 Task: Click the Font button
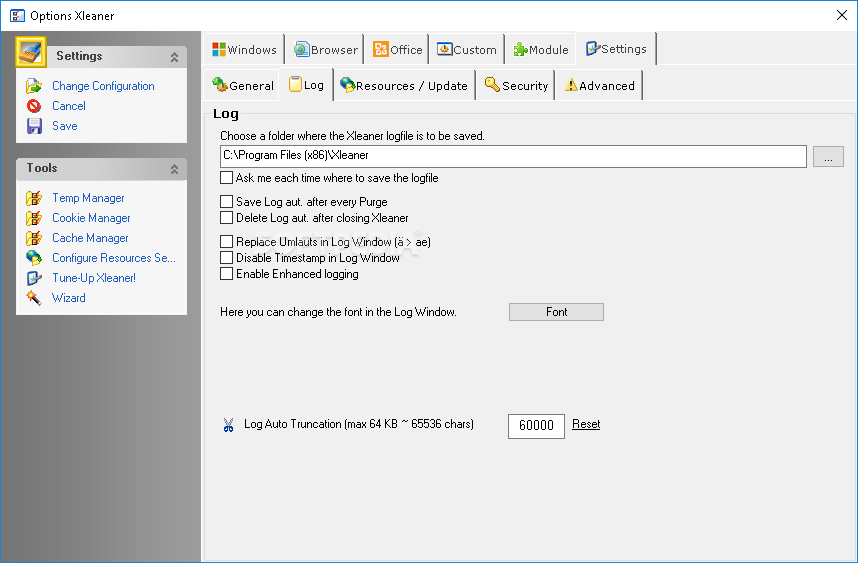point(556,312)
